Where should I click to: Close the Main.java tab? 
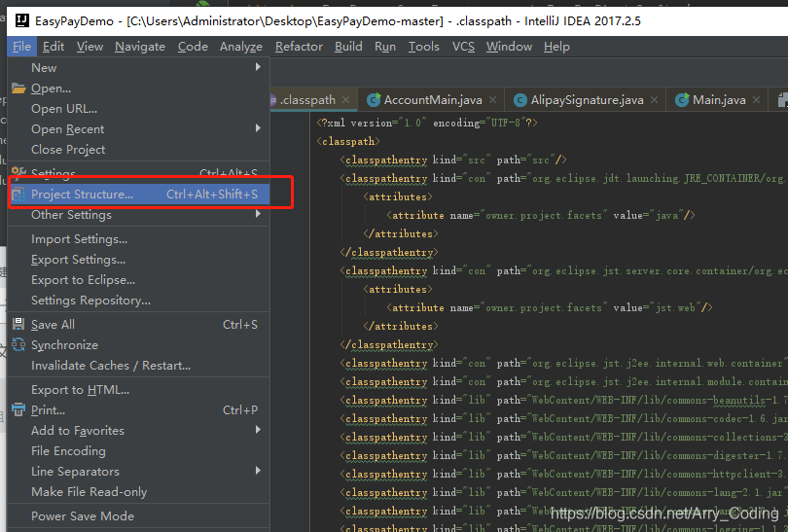(756, 100)
